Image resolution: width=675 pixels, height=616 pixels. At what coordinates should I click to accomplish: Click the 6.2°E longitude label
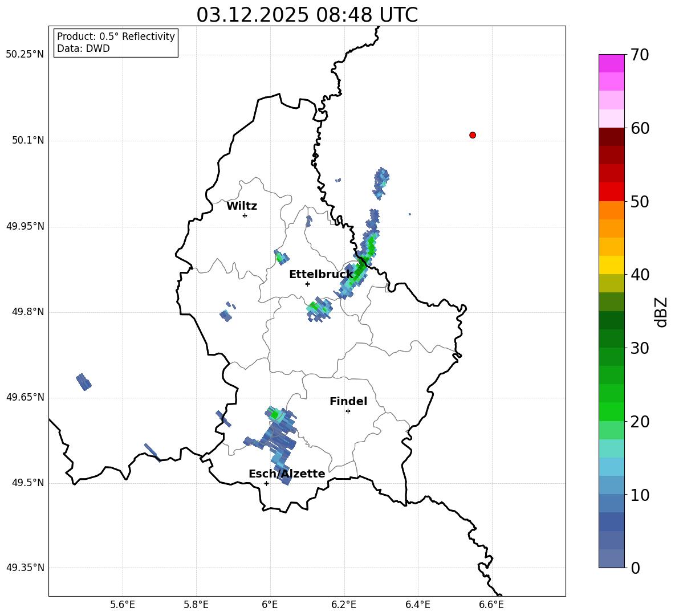click(344, 605)
